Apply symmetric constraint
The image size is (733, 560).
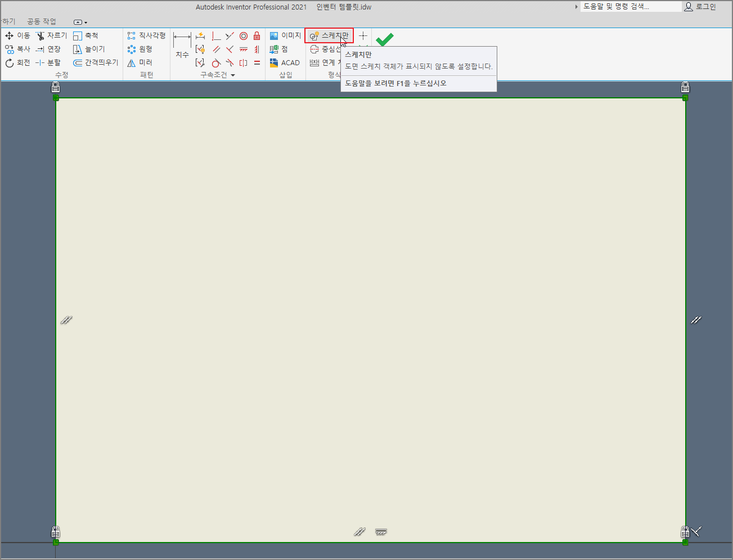tap(244, 62)
